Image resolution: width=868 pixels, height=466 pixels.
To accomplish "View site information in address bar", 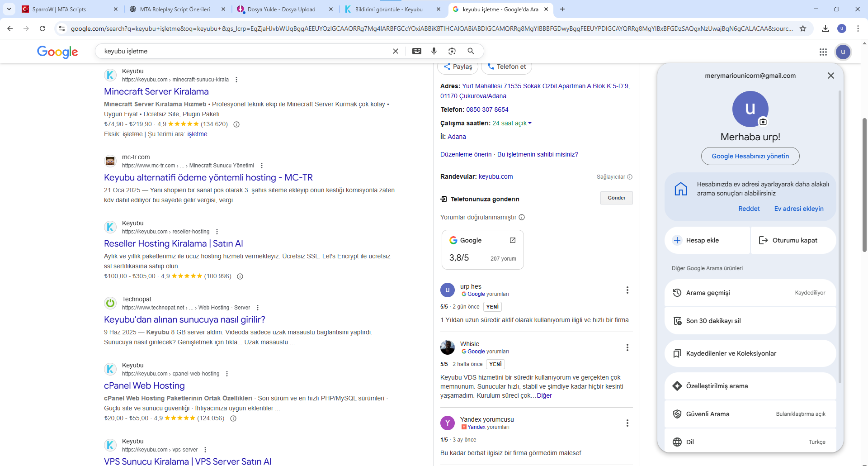I will click(62, 29).
